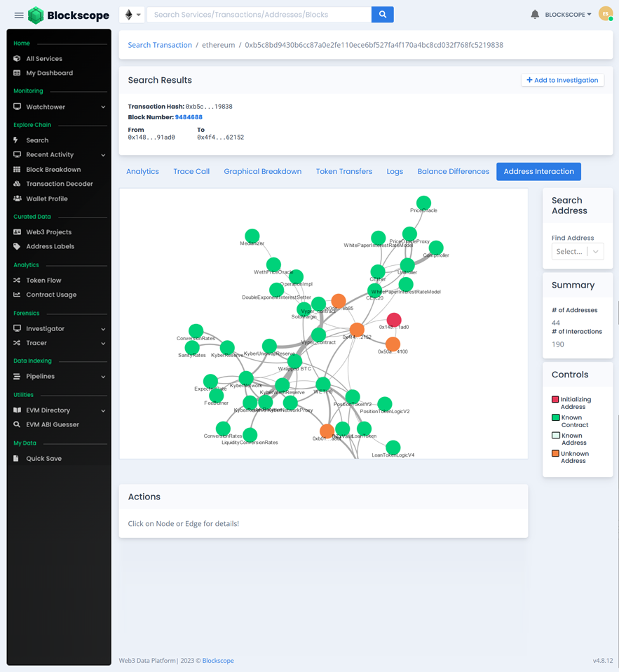
Task: Open the navigation hamburger menu
Action: (19, 15)
